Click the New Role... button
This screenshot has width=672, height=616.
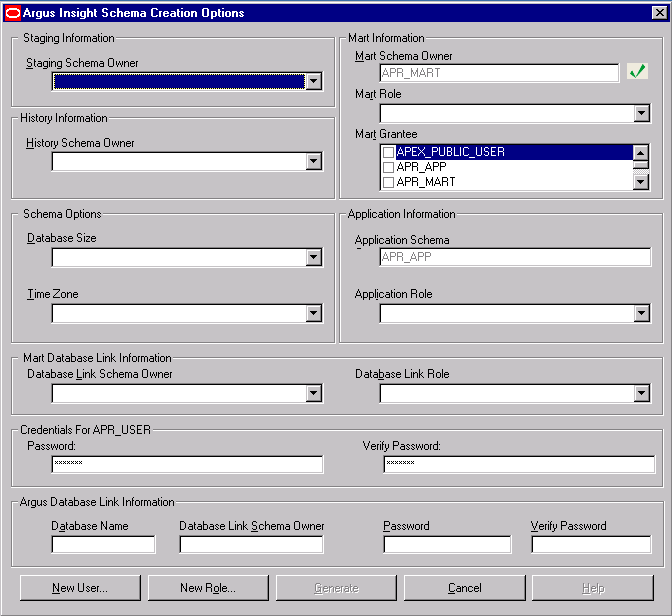point(208,588)
